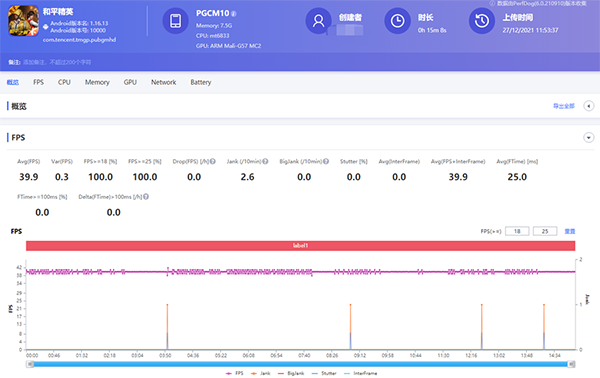Click the remarks note input field
Image resolution: width=600 pixels, height=378 pixels.
click(x=57, y=62)
